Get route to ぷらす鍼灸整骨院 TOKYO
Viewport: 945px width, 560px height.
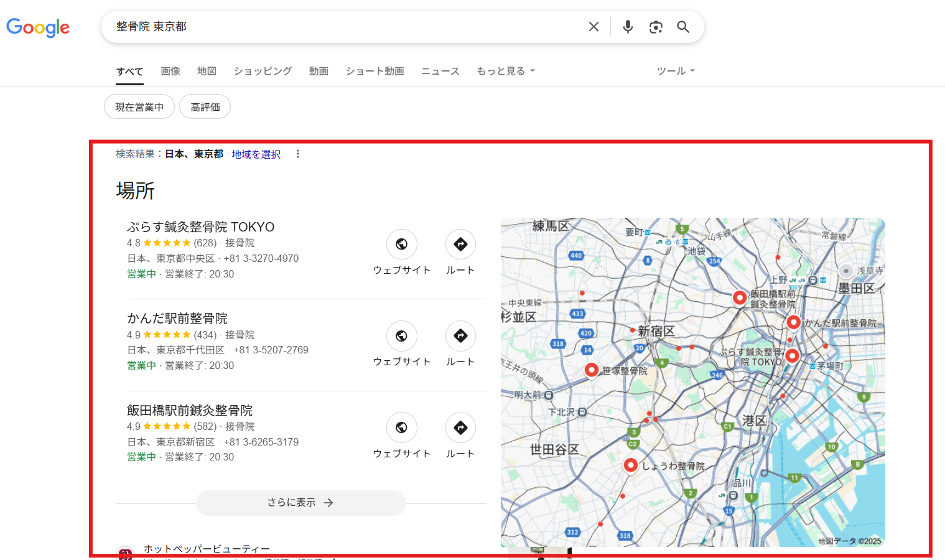point(460,245)
